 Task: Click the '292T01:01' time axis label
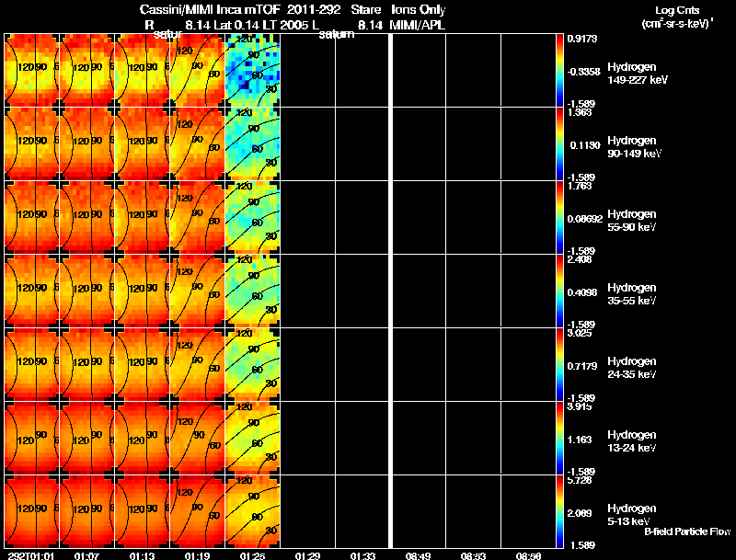pyautogui.click(x=31, y=555)
